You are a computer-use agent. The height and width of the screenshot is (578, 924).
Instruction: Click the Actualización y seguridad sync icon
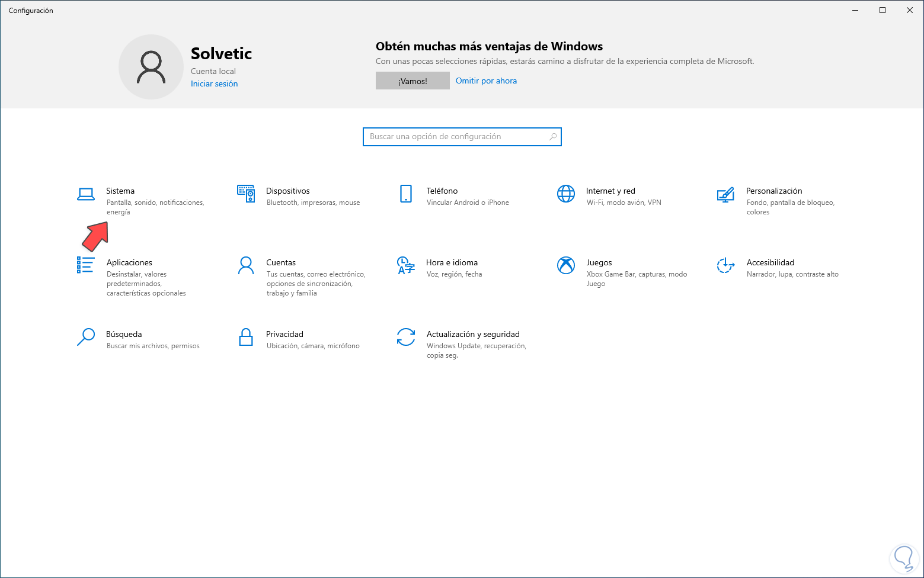pos(406,337)
